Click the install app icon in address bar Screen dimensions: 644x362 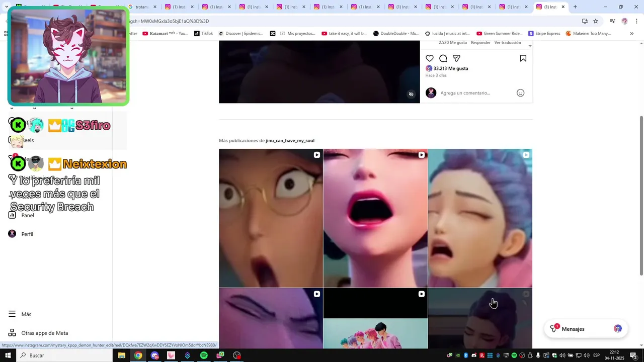coord(585,21)
